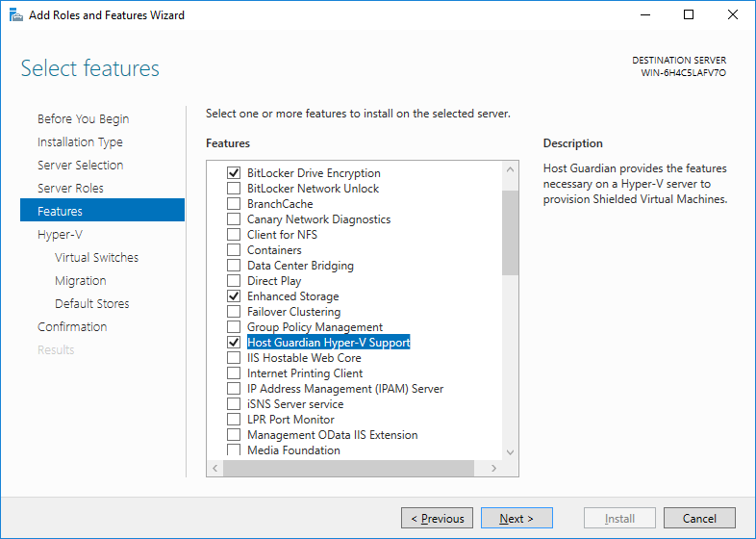Check Group Policy Management feature
This screenshot has height=539, width=756.
click(234, 327)
